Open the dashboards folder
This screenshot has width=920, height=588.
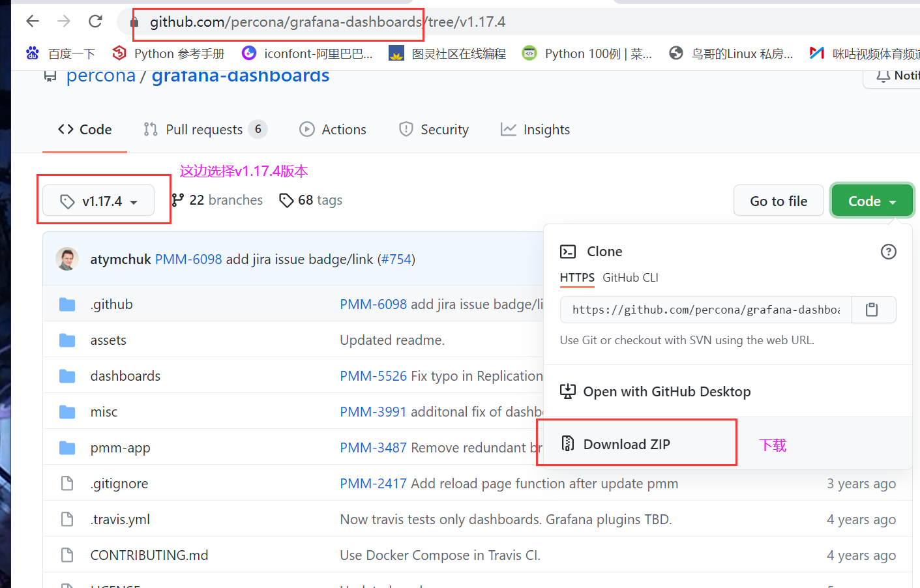tap(125, 376)
